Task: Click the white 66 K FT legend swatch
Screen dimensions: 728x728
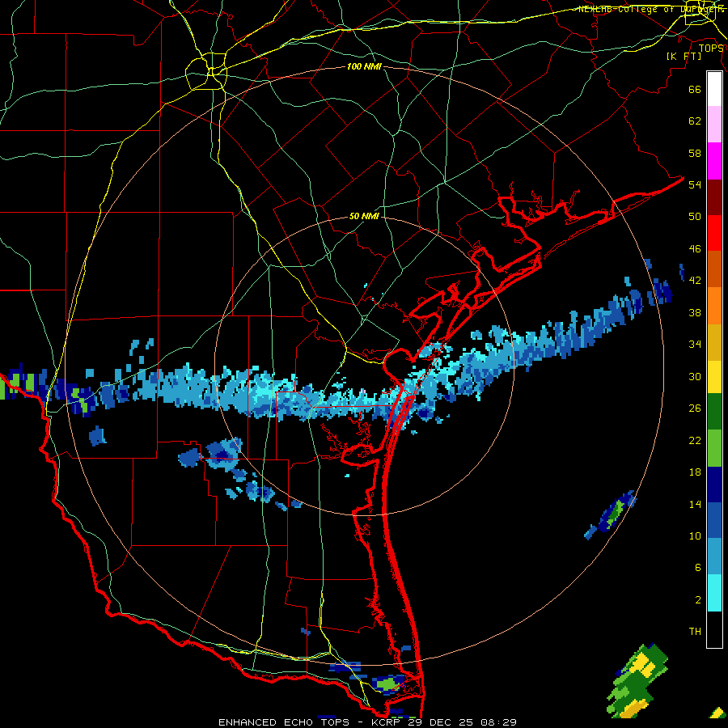Action: (x=714, y=89)
